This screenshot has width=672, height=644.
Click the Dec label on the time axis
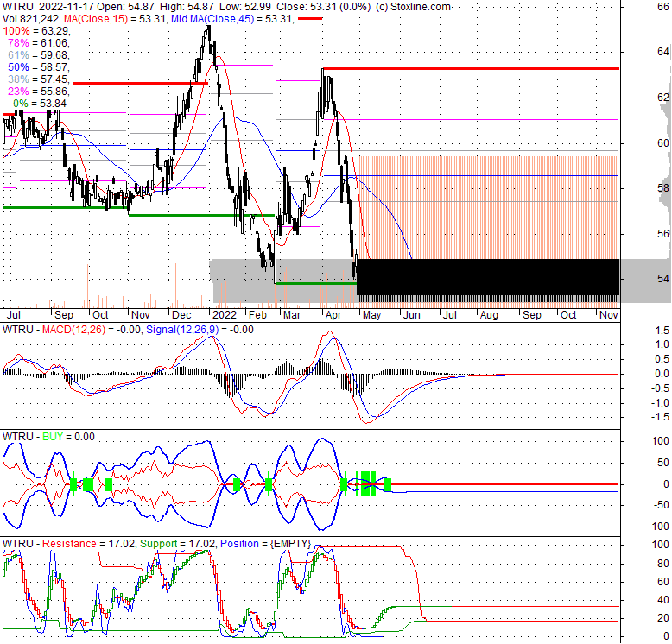181,315
